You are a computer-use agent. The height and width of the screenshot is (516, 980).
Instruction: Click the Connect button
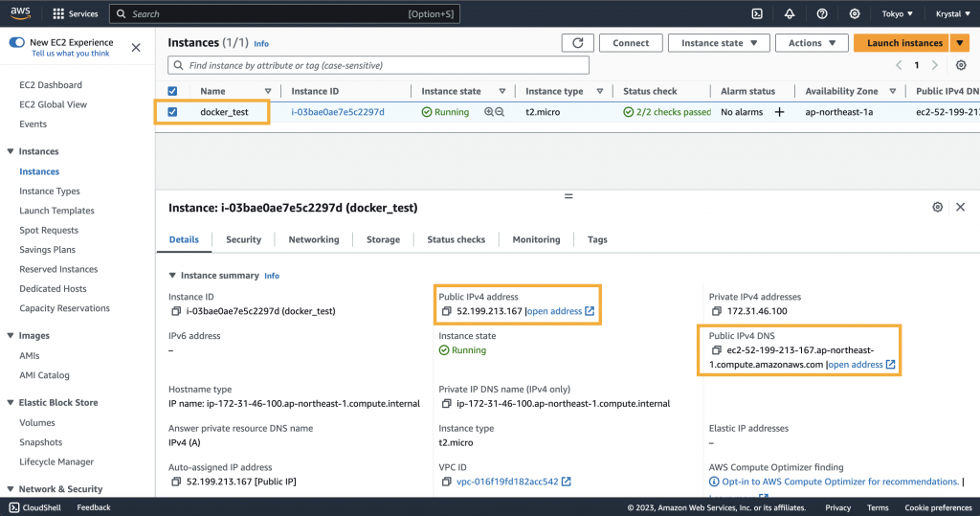[x=631, y=42]
